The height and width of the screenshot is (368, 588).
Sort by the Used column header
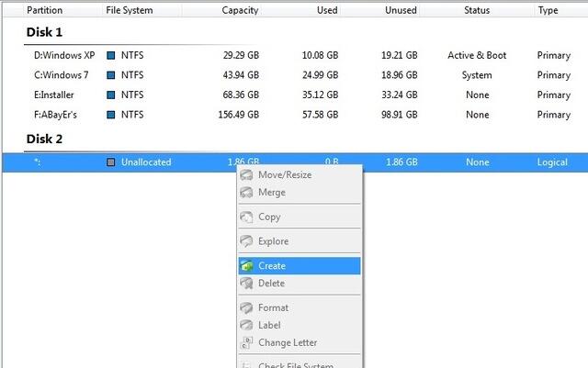pos(327,10)
